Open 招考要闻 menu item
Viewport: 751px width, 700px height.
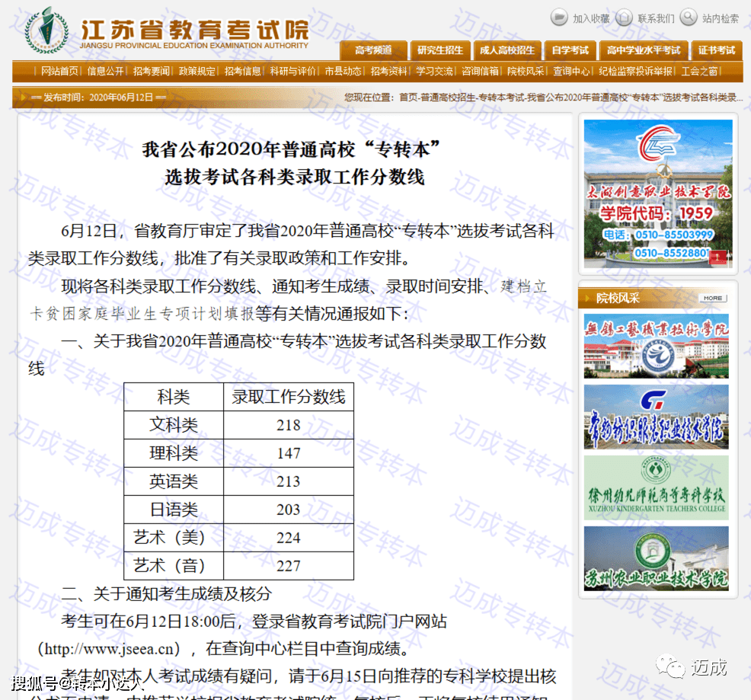(152, 72)
